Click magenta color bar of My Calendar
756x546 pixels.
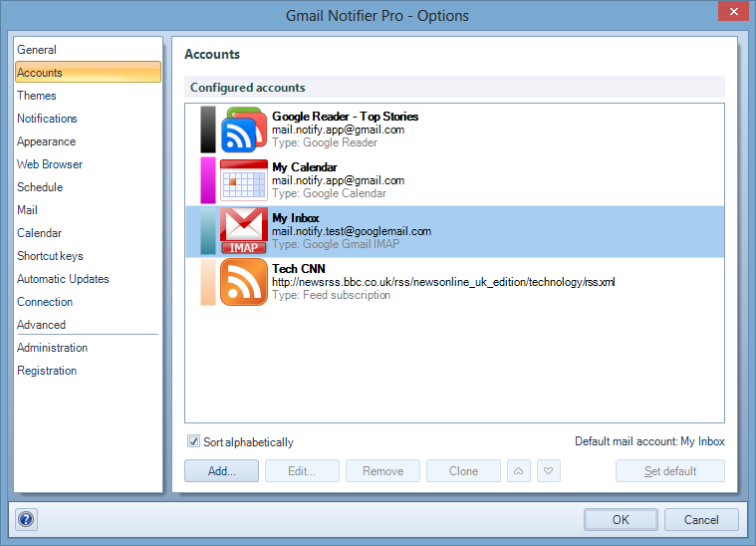click(x=208, y=180)
